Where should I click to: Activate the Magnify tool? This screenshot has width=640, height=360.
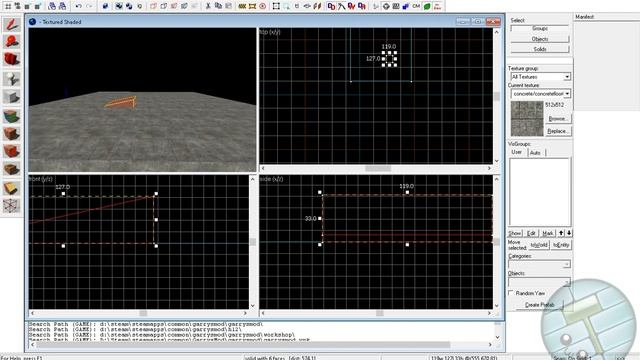pos(11,42)
